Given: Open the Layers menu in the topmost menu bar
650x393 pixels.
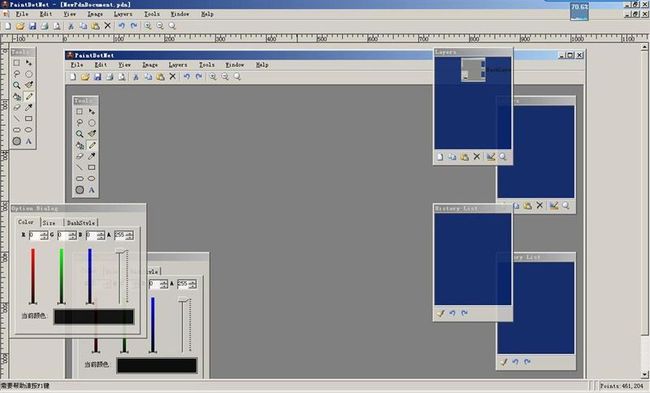Looking at the screenshot, I should [x=123, y=14].
